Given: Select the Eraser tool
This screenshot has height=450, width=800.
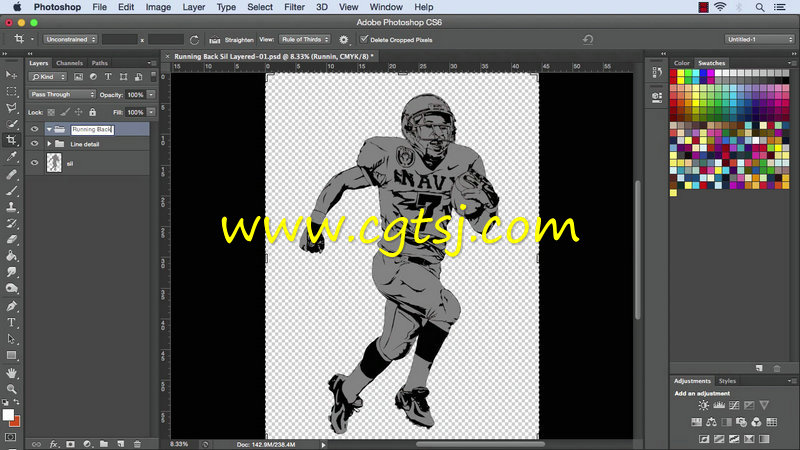Looking at the screenshot, I should (11, 239).
